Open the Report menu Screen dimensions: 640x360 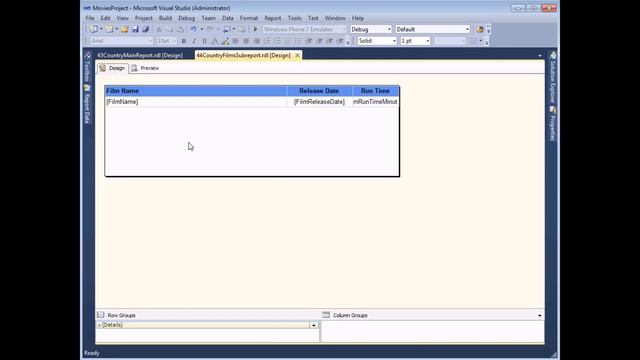[x=273, y=18]
